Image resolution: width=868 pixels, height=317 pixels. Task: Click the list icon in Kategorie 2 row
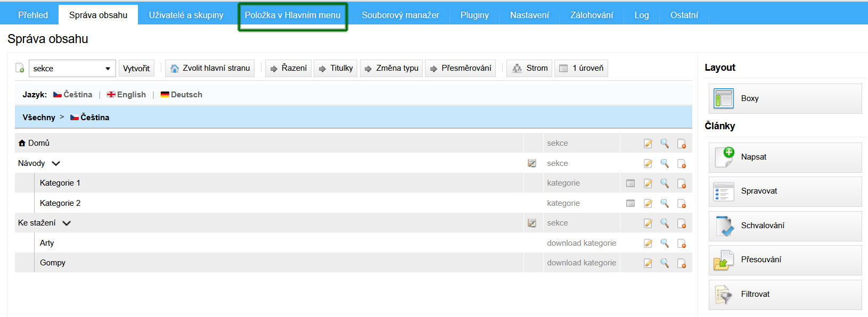coord(630,203)
